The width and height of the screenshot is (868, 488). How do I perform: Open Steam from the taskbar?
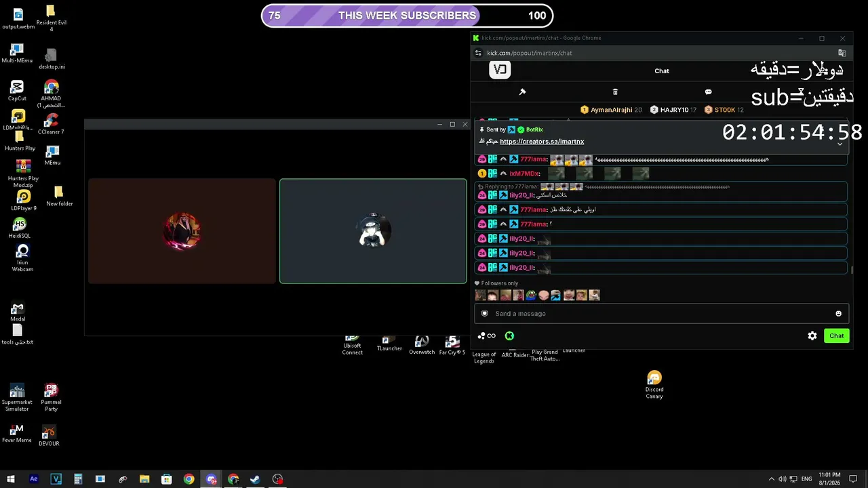255,479
